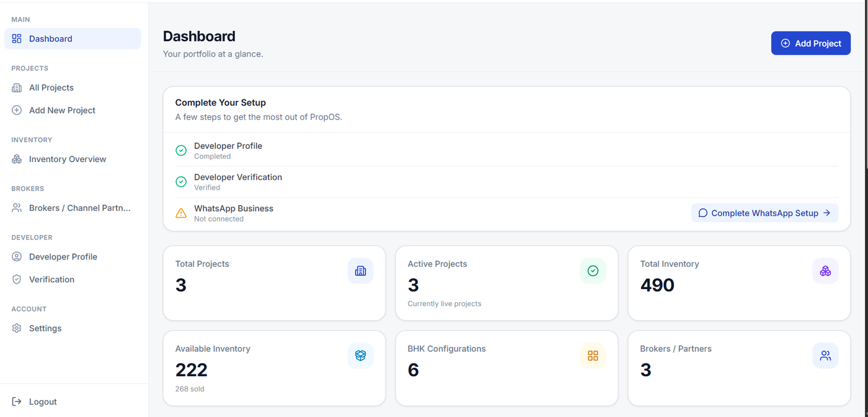
Task: Click the green check icon beside Developer Profile
Action: pos(181,150)
